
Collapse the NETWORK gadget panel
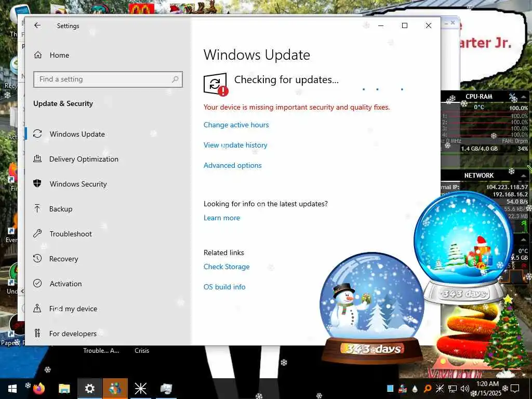(x=524, y=176)
